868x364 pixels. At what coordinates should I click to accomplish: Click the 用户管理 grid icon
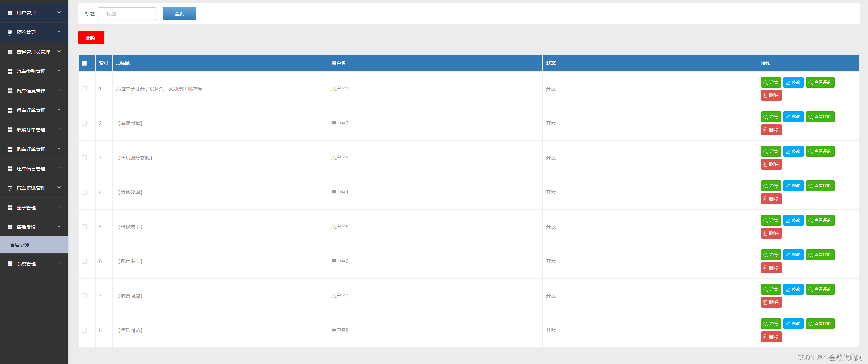point(10,13)
